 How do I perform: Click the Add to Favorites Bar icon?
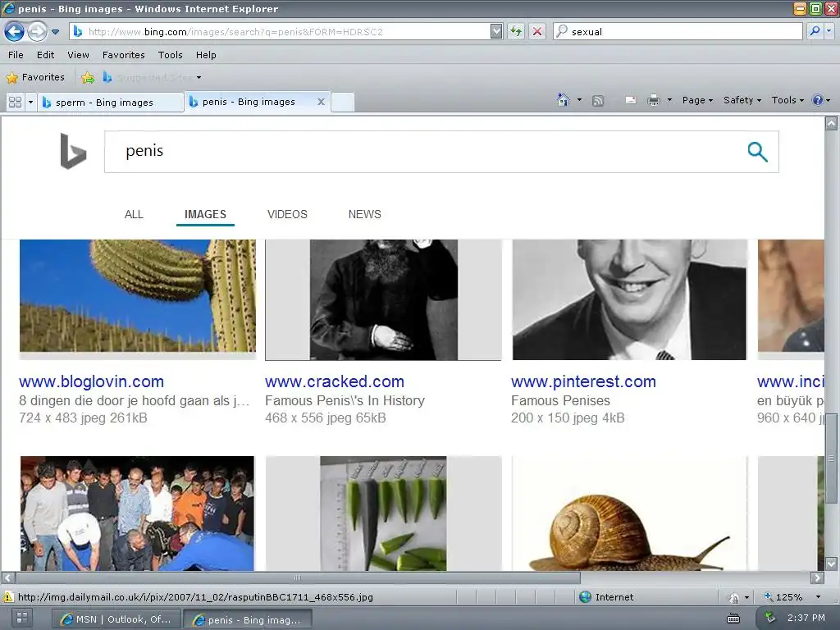88,78
